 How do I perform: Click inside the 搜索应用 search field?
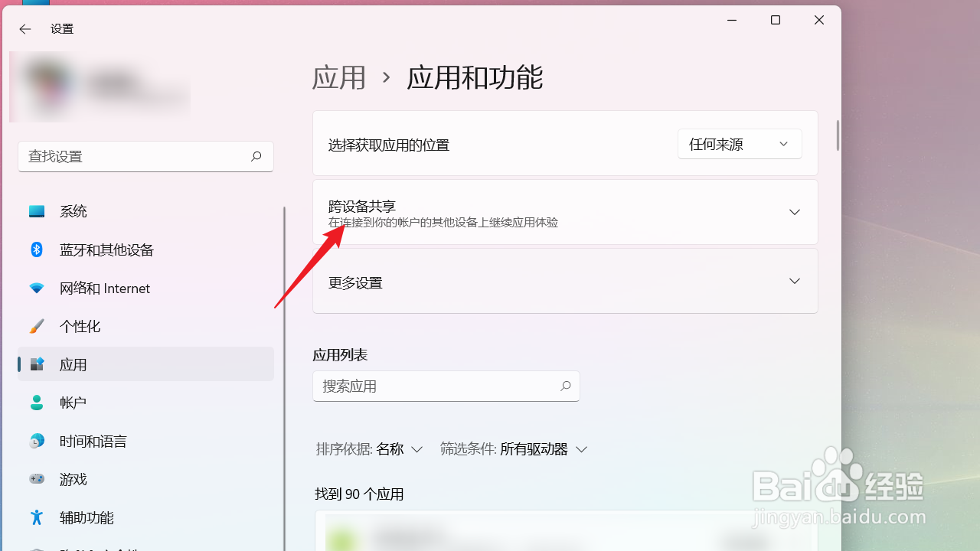pos(429,386)
